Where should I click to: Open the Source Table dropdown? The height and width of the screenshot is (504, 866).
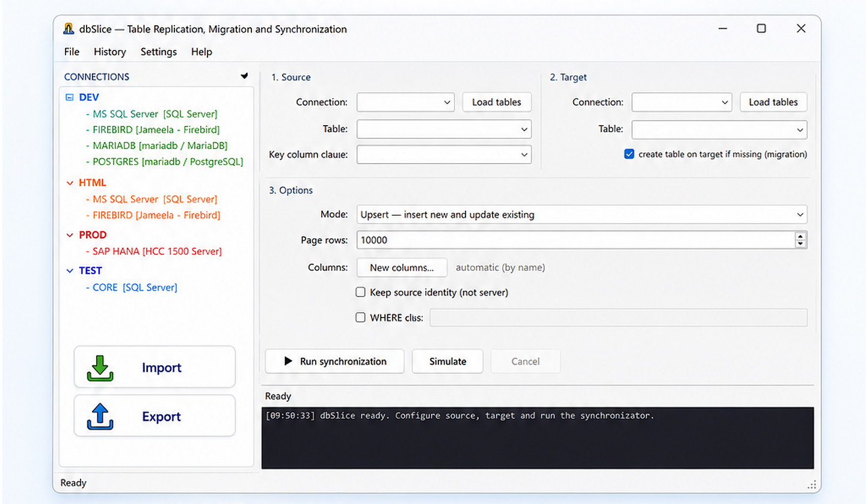pyautogui.click(x=444, y=129)
